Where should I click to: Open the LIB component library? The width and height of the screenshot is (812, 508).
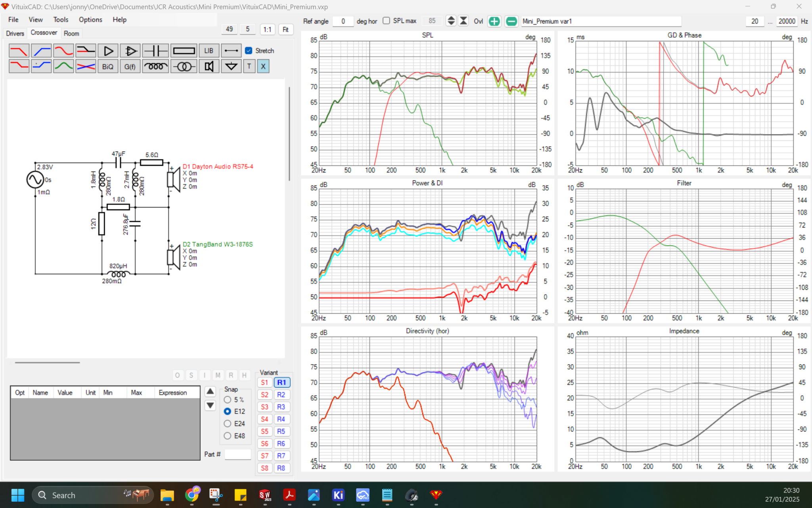tap(209, 51)
